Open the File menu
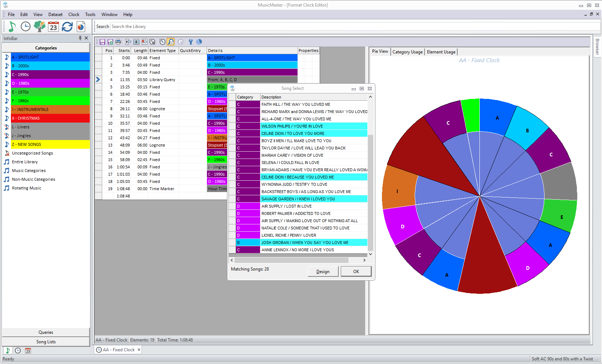Screen dimensions: 602x364 pos(11,15)
